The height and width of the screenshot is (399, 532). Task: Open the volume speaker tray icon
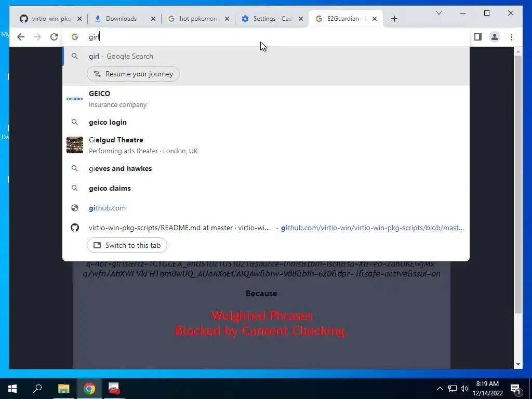pyautogui.click(x=464, y=389)
